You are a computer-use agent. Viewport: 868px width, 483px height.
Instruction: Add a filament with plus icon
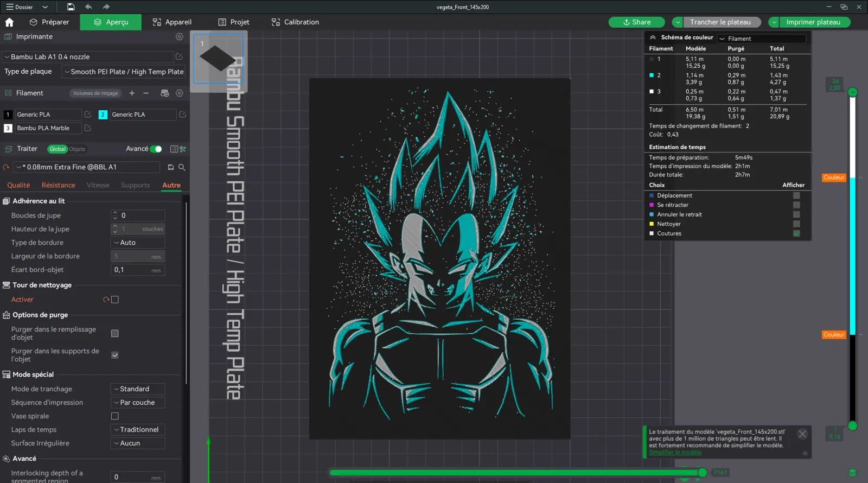pyautogui.click(x=132, y=93)
